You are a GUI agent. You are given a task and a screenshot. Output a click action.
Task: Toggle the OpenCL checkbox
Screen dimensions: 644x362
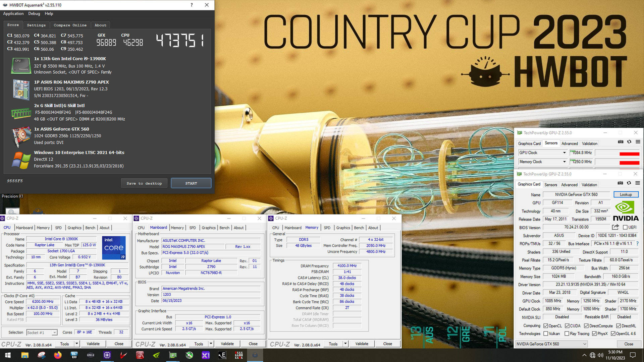click(x=546, y=326)
